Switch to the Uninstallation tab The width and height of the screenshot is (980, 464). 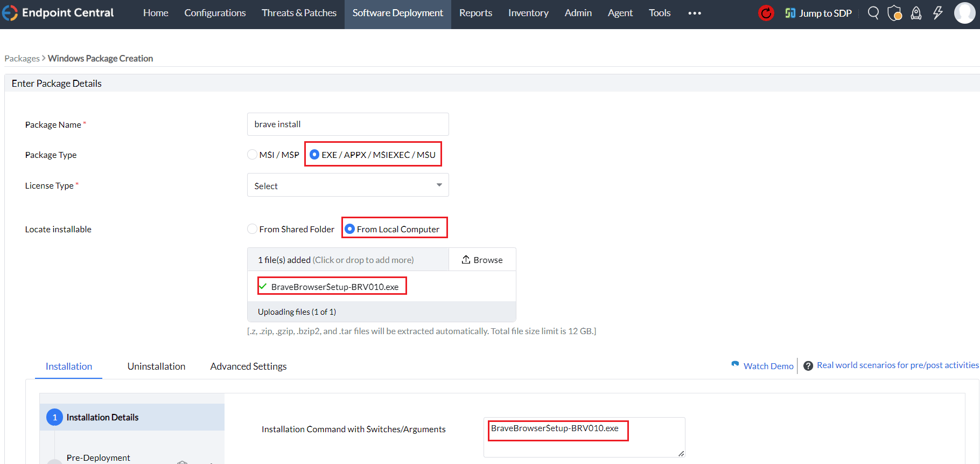pos(156,366)
